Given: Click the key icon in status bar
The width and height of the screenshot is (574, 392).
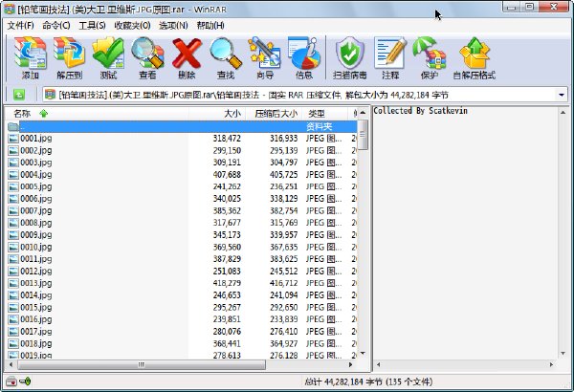Looking at the screenshot, I should [25, 381].
